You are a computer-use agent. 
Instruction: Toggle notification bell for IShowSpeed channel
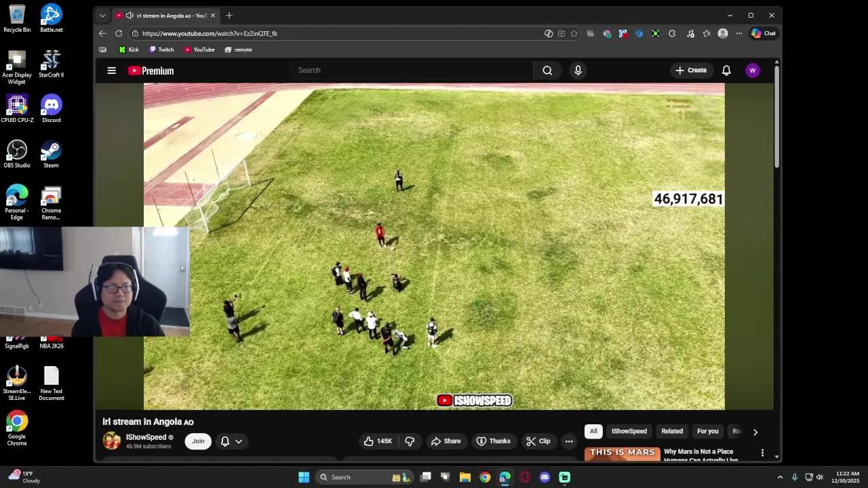tap(225, 441)
